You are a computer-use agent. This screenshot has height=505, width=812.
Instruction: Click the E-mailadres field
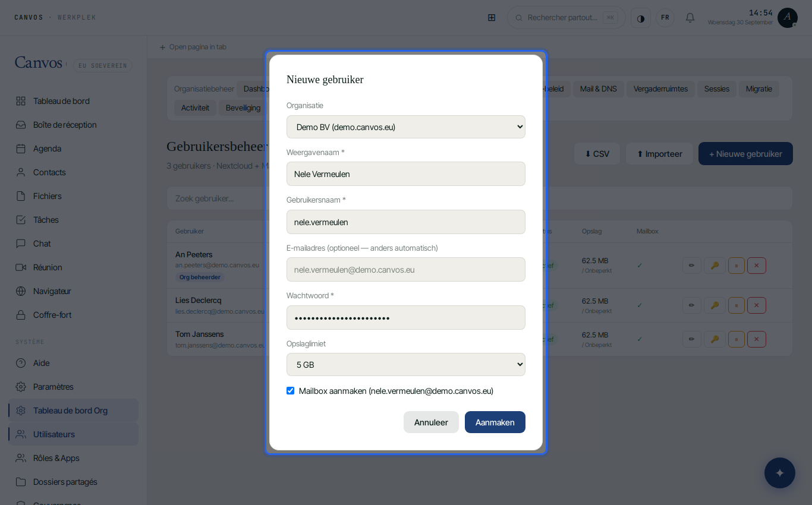(406, 270)
